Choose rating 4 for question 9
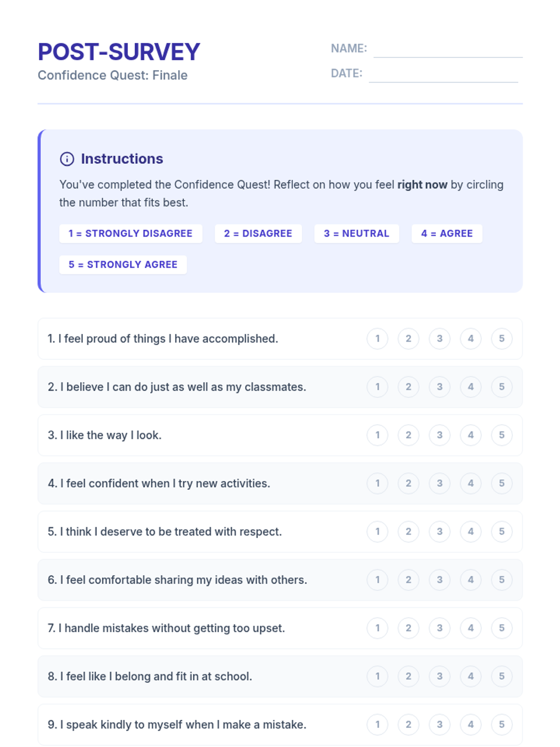 click(x=470, y=725)
